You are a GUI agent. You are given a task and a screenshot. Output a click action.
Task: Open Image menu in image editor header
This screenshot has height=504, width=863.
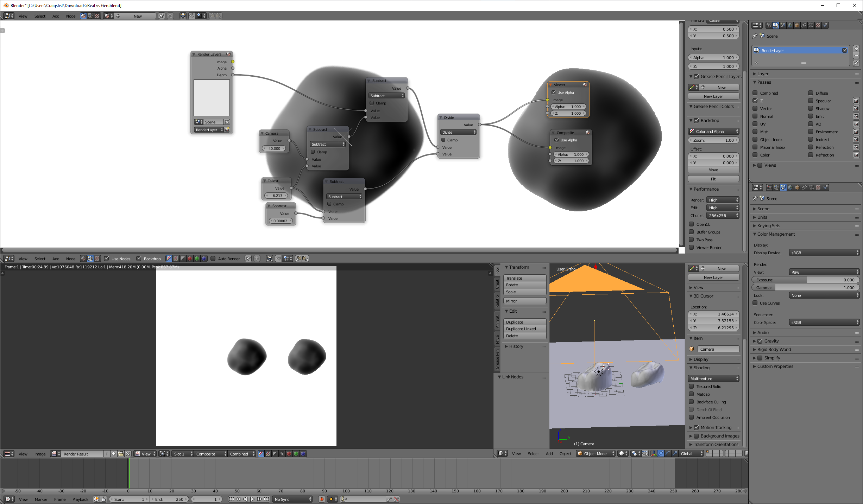pos(40,454)
